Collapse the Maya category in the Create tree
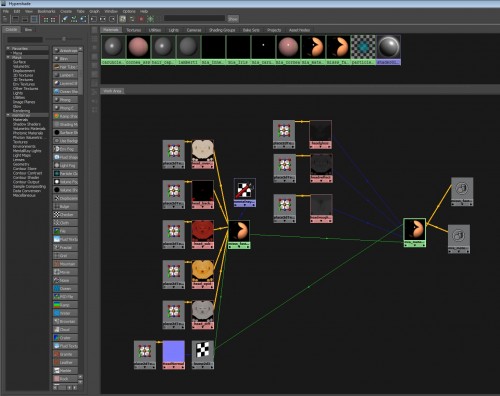Screen dimensions: 500x396 click(x=8, y=57)
